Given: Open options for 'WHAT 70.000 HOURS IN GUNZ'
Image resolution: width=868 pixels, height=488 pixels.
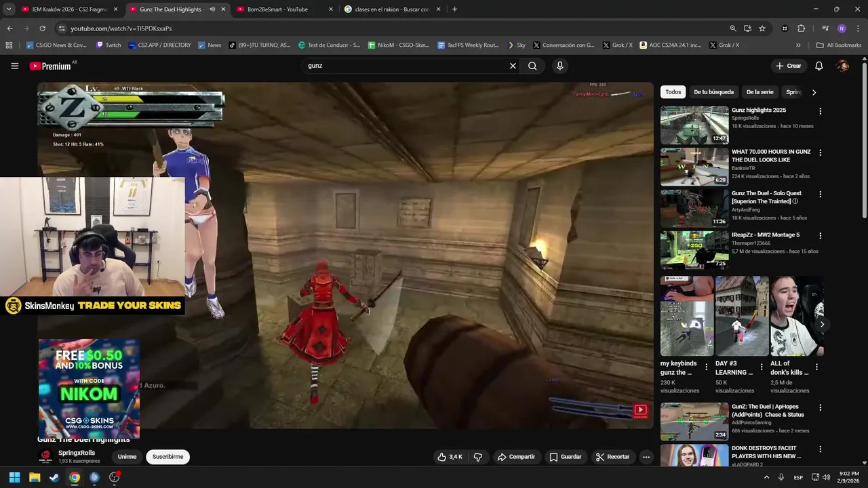Looking at the screenshot, I should point(820,152).
